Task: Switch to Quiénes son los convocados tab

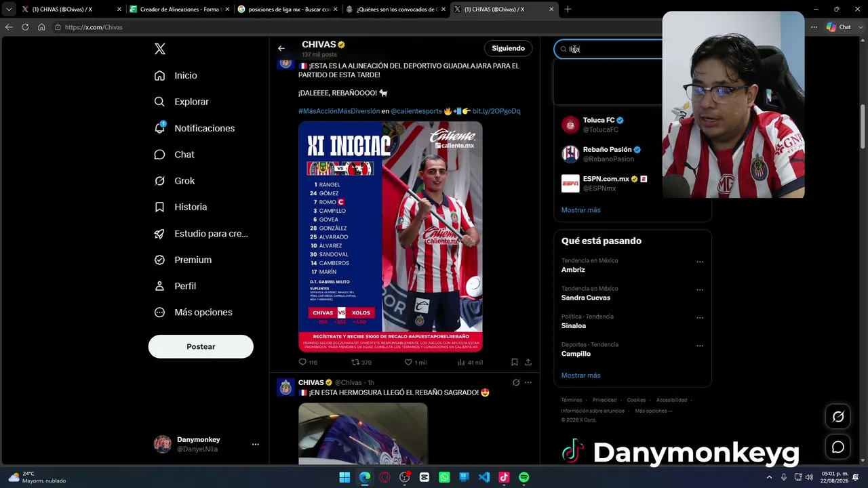Action: pyautogui.click(x=396, y=9)
